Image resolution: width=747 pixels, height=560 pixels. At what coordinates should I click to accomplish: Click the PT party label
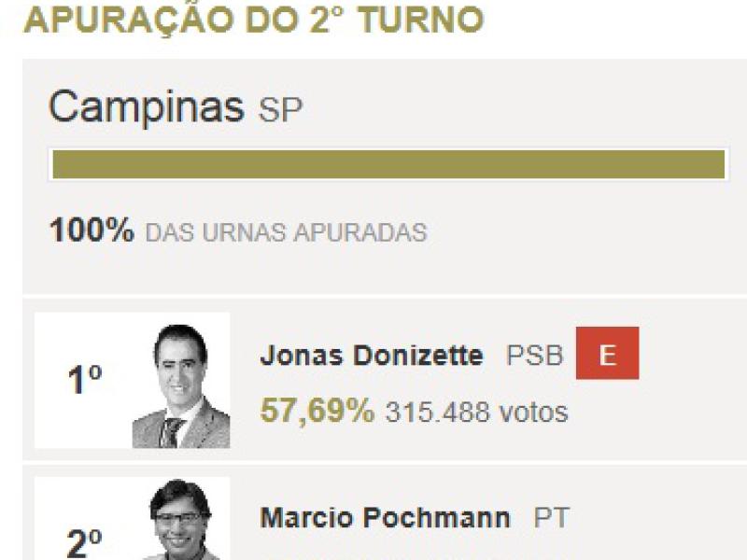[551, 518]
